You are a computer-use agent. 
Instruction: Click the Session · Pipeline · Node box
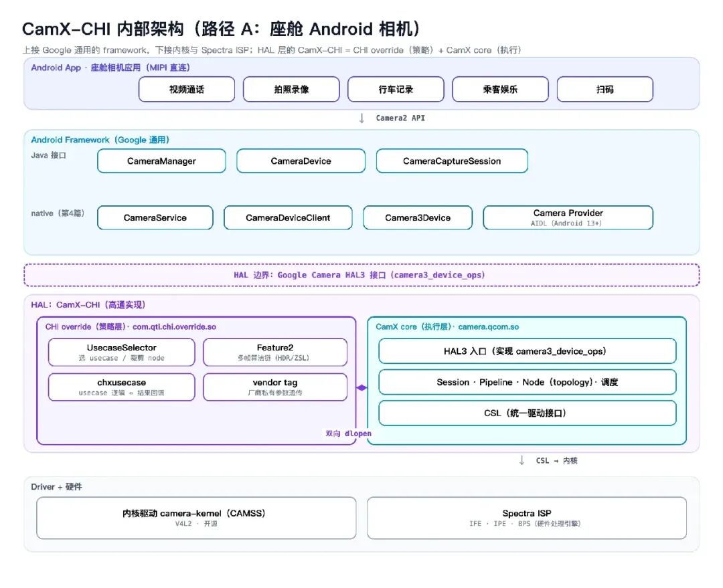(528, 382)
